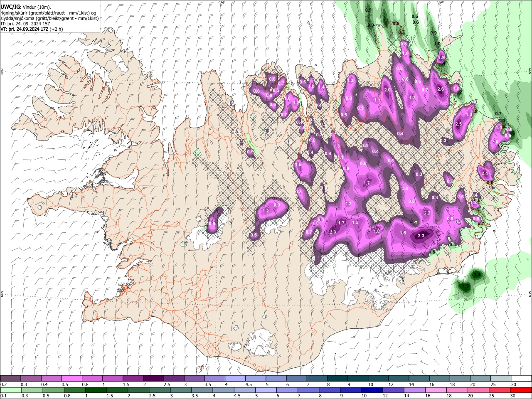
Task: Click the 'slydda/snjókoma' snow legend description line
Action: point(49,18)
